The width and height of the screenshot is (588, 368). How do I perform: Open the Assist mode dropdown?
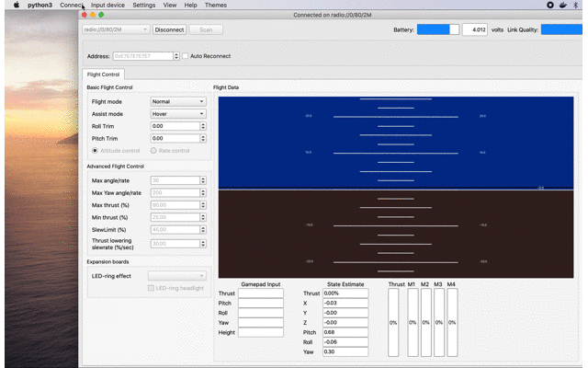(177, 114)
